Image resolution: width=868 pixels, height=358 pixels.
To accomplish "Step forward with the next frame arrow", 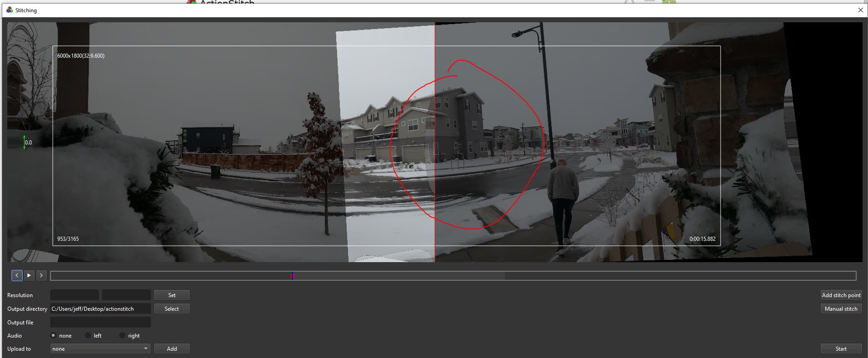I will point(41,275).
